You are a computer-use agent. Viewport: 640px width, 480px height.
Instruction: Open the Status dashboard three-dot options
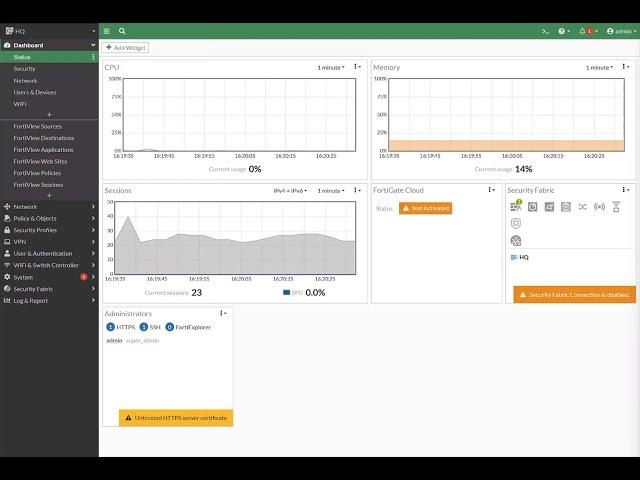[93, 57]
